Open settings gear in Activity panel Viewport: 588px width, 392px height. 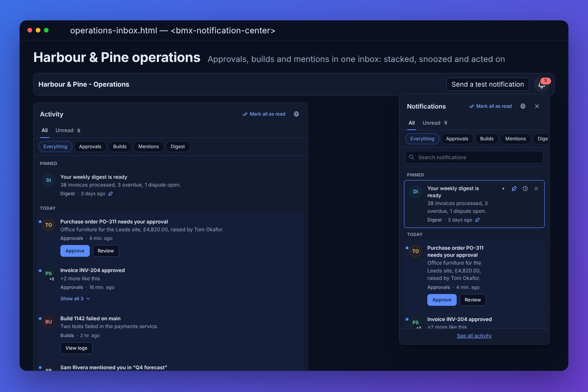tap(296, 114)
